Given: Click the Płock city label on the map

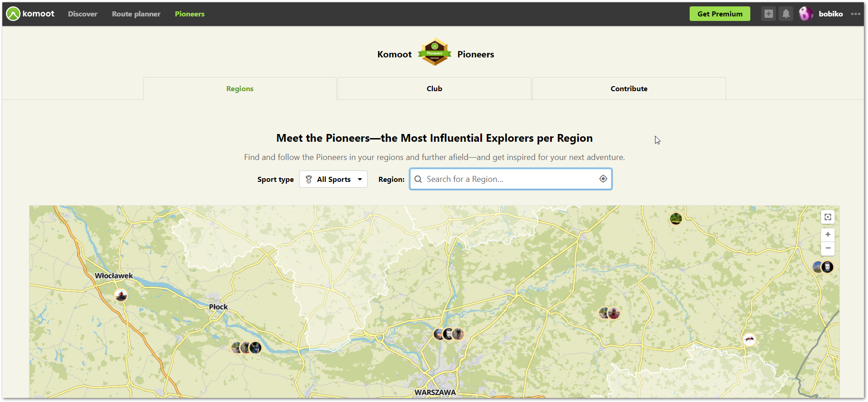Looking at the screenshot, I should coord(218,307).
